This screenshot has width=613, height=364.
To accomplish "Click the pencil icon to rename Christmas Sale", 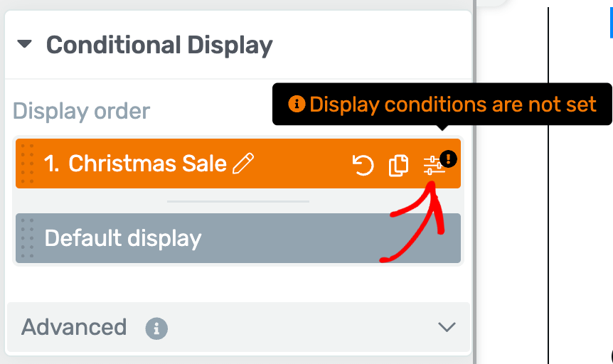I will pos(243,164).
